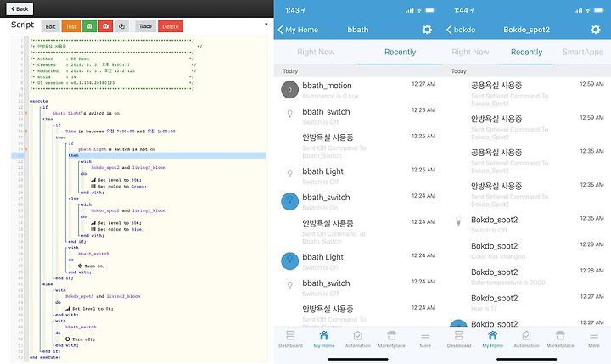This screenshot has height=364, width=611.
Task: Select the 'Set level to 0%' action
Action: coord(89,308)
